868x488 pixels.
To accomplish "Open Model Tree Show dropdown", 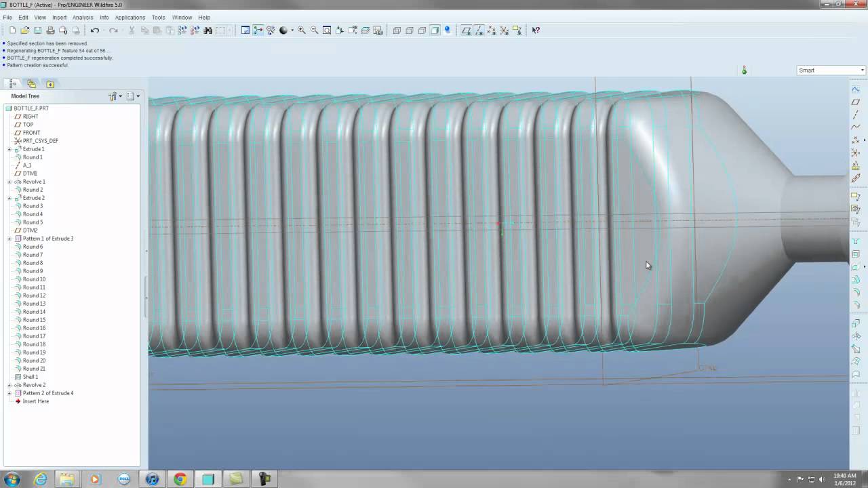I will 133,96.
